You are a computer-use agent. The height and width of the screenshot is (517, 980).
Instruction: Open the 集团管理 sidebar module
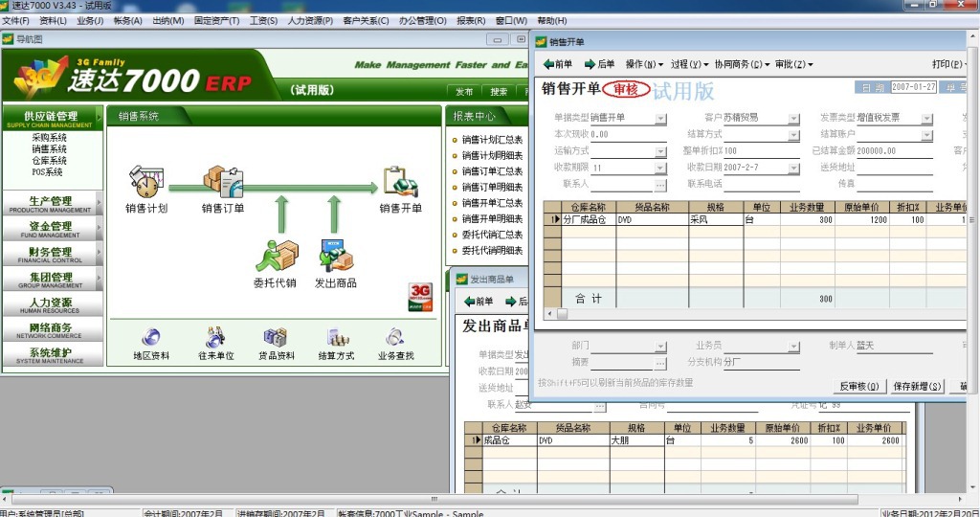pyautogui.click(x=53, y=280)
